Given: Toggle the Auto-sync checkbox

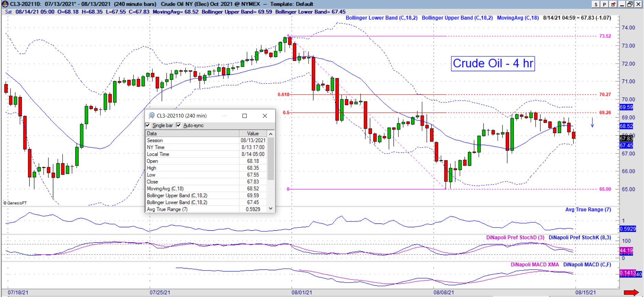Looking at the screenshot, I should (179, 125).
